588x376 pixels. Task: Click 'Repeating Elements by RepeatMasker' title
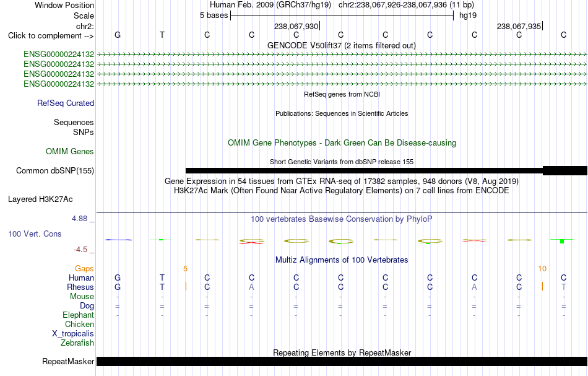point(342,352)
